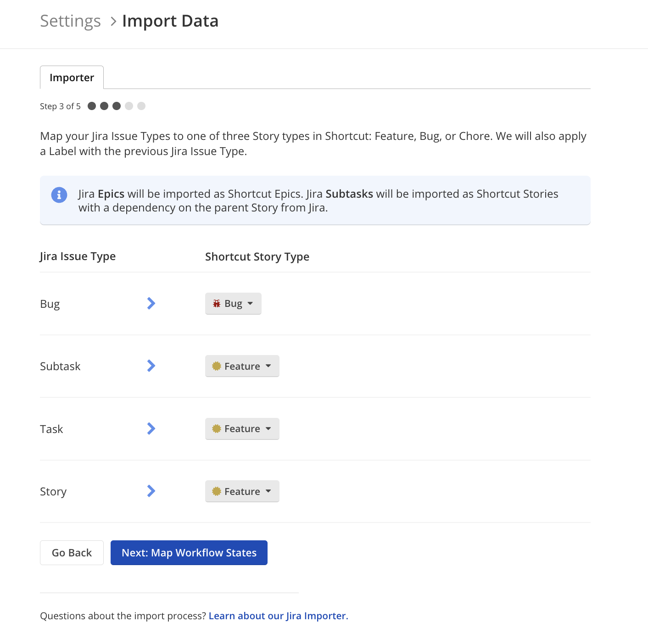Click the Task issue type label
The image size is (648, 644).
pos(51,429)
